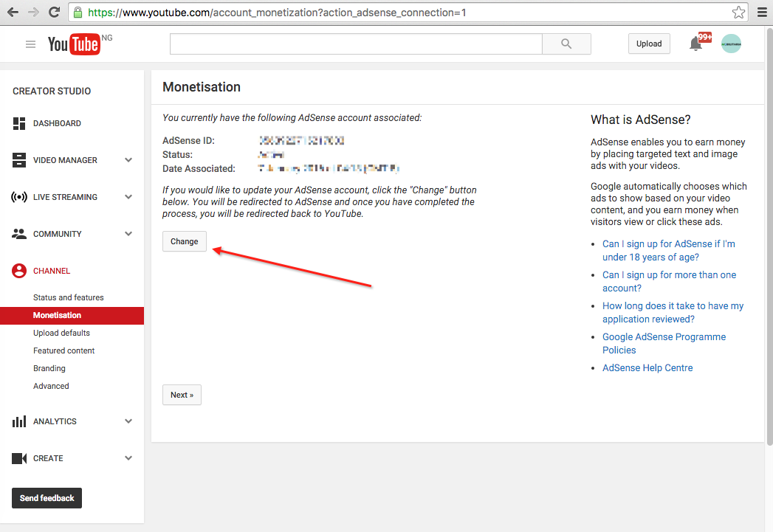Focus the YouTube search field
This screenshot has height=532, width=773.
point(356,44)
